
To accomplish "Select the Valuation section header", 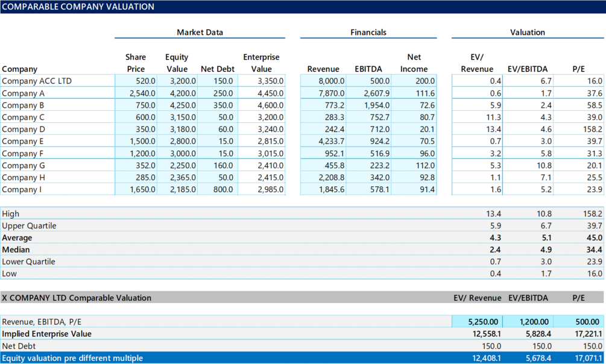I will click(526, 32).
